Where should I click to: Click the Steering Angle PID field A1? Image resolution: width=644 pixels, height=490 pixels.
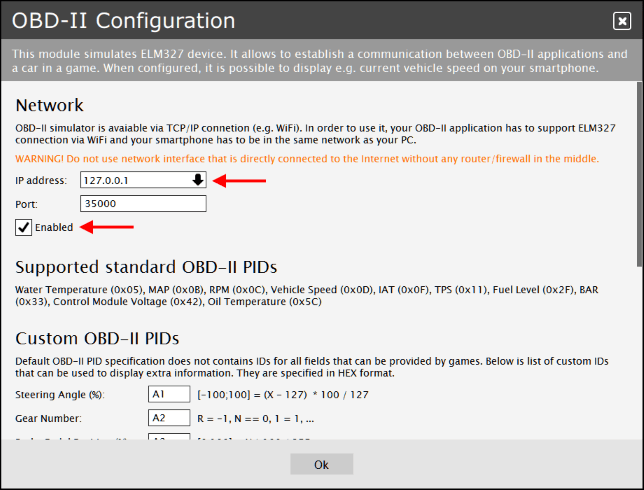click(169, 394)
